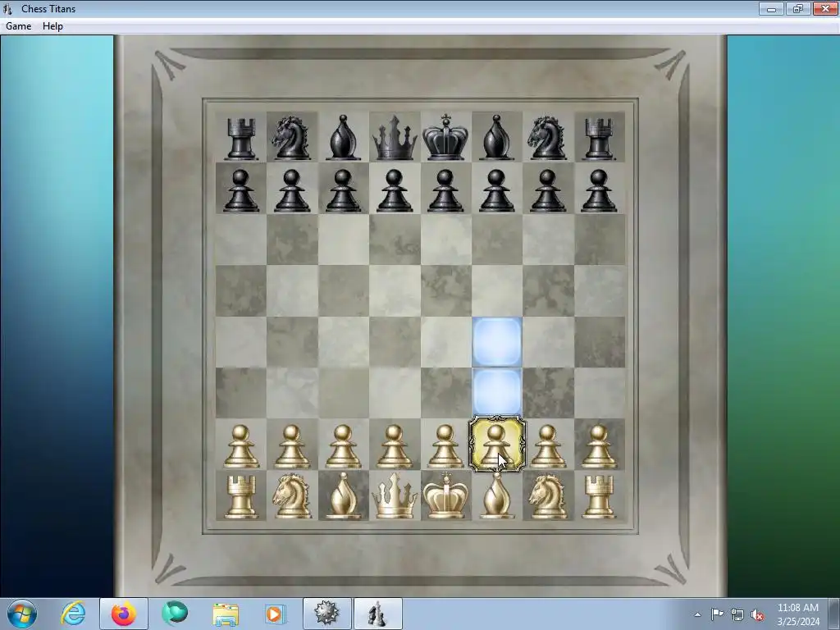Open the network tray icon
Viewport: 840px width, 630px height.
click(737, 615)
